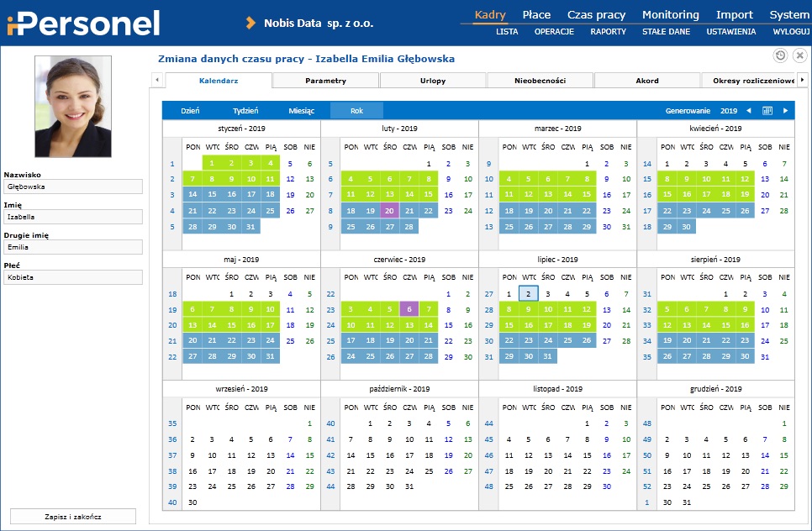The image size is (812, 531).
Task: Close the employee form with X icon
Action: tap(799, 55)
